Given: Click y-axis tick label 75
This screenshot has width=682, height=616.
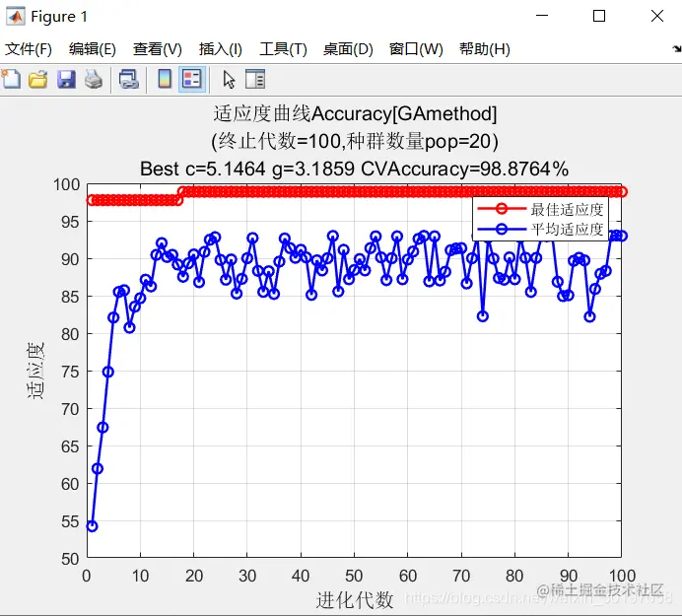Looking at the screenshot, I should [x=70, y=372].
